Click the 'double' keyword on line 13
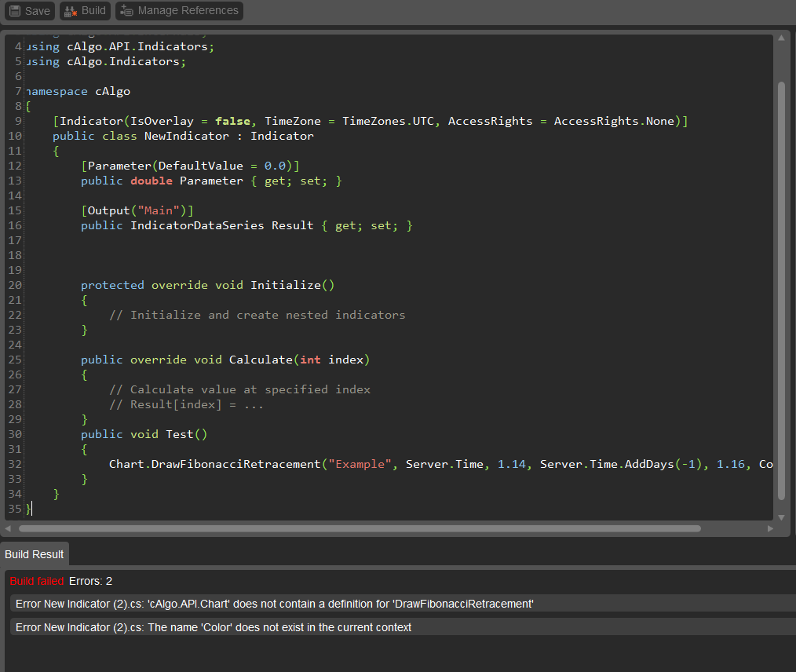Viewport: 796px width, 672px height. [152, 181]
